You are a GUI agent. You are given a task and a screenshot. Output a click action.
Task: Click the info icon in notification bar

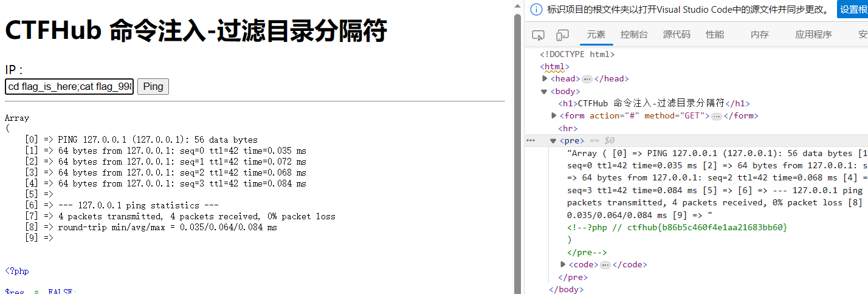pyautogui.click(x=536, y=9)
